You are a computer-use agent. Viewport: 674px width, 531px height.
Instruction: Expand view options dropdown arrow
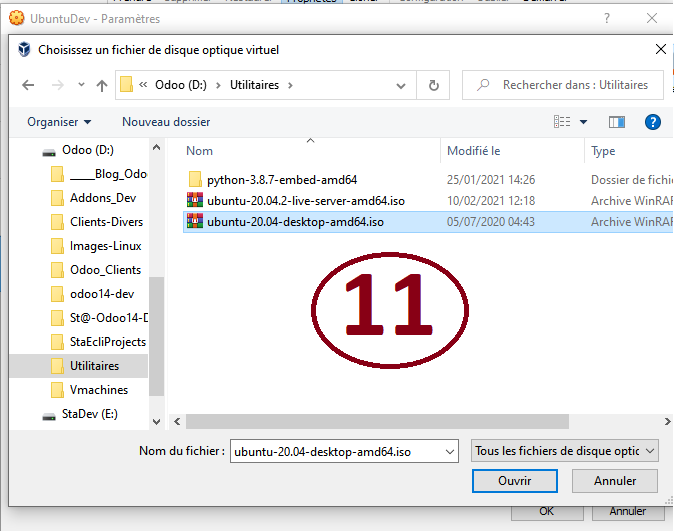click(584, 122)
